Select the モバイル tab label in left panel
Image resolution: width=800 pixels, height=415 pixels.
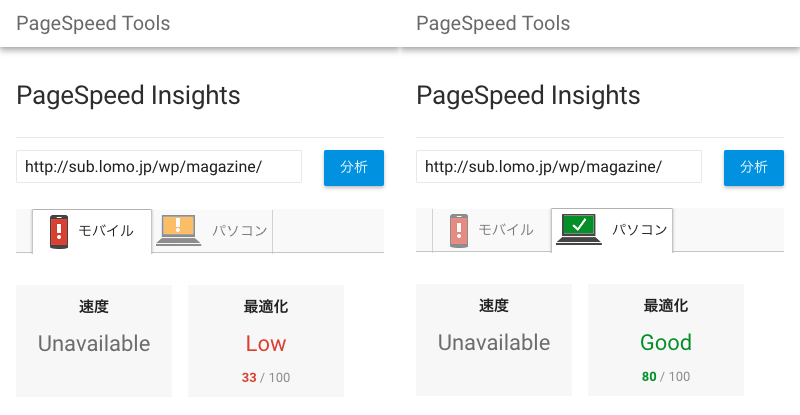[x=106, y=231]
